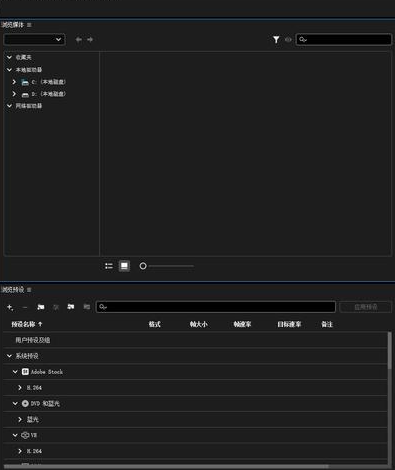Select the 本地驱动器 label in the tree

(29, 70)
